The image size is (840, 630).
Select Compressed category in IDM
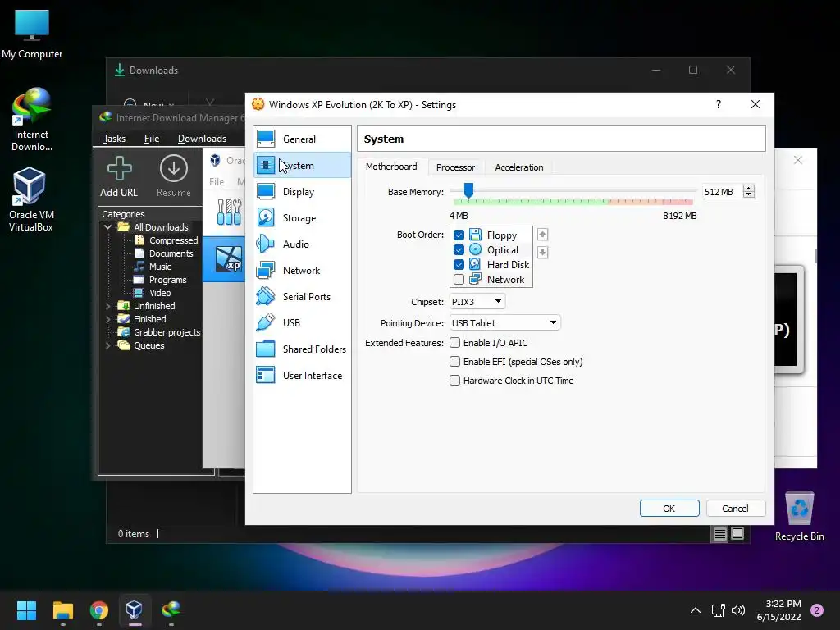click(174, 240)
